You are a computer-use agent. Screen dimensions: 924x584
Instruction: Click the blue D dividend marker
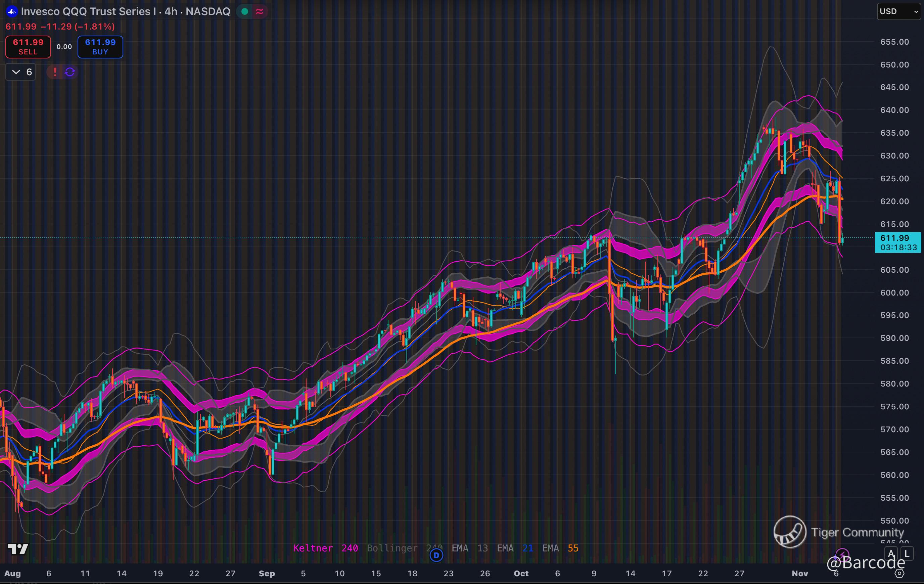tap(436, 555)
